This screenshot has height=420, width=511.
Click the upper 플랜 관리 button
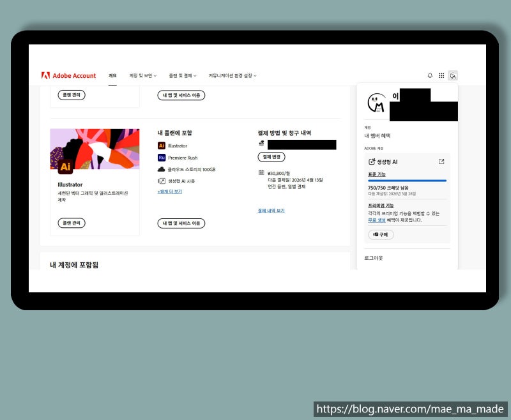click(x=72, y=95)
